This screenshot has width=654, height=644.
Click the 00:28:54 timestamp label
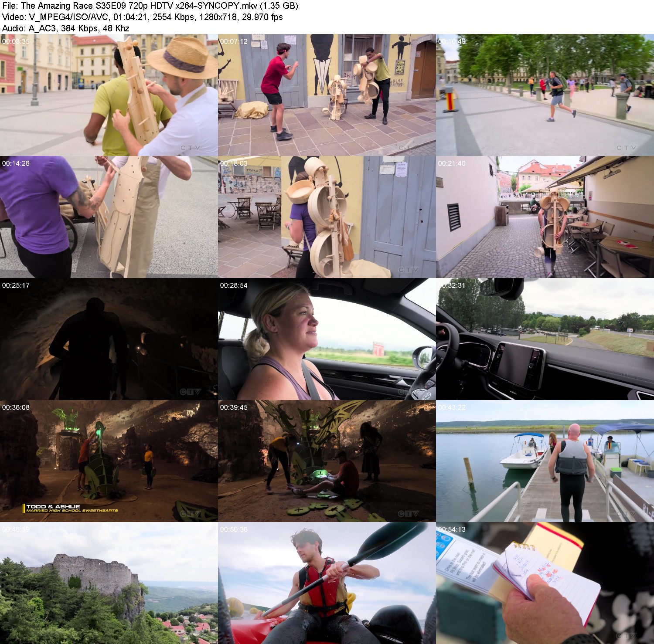click(x=234, y=285)
